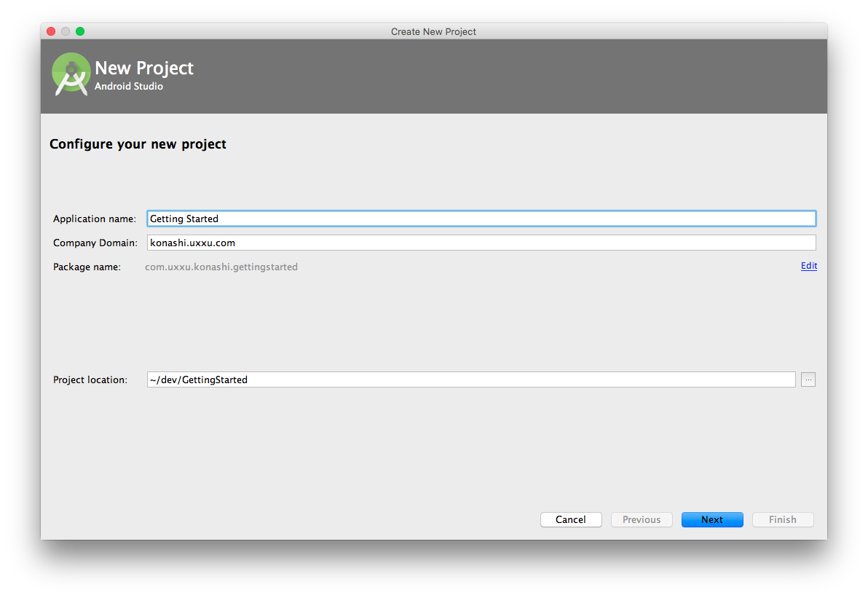Image resolution: width=868 pixels, height=598 pixels.
Task: Click the Finish button
Action: click(782, 519)
